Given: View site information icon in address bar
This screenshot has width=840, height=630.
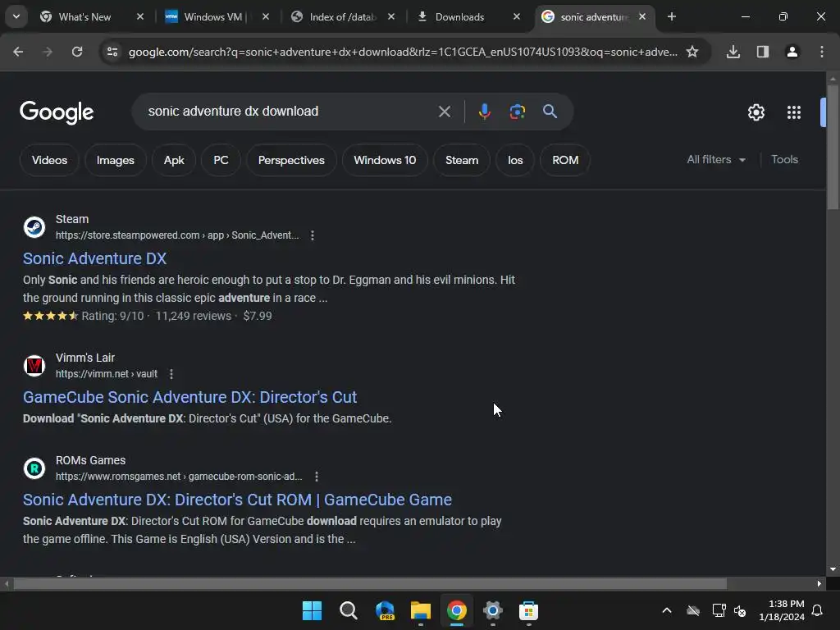Looking at the screenshot, I should pos(112,52).
